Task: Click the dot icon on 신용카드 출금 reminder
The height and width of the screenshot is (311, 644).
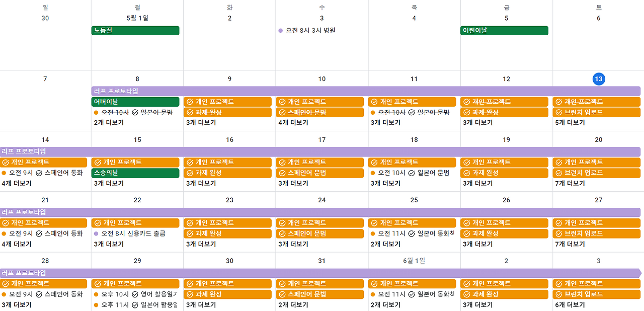Action: click(96, 234)
